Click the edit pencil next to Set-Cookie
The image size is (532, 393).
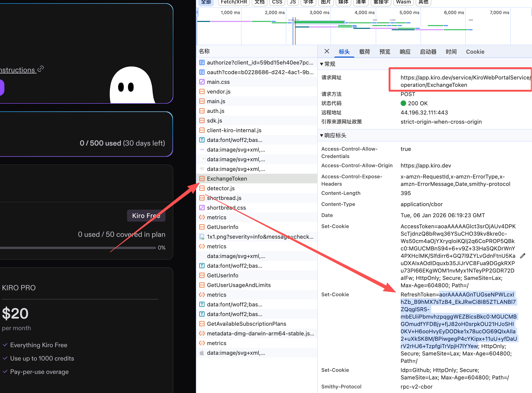pyautogui.click(x=523, y=256)
